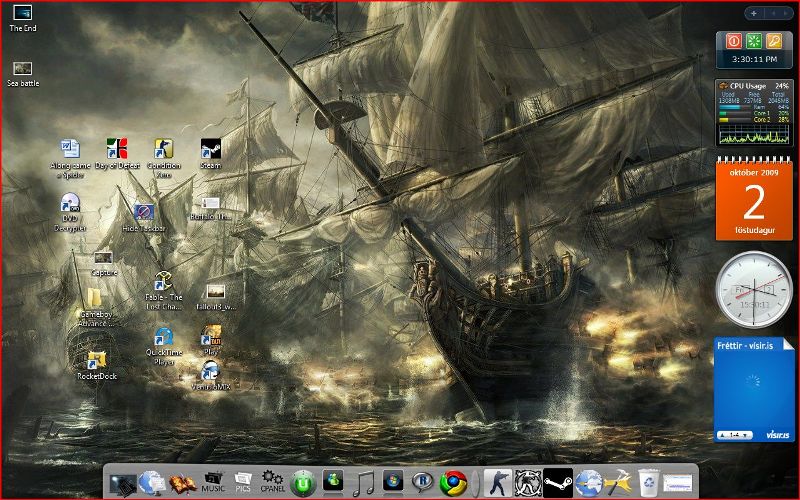Viewport: 800px width, 500px height.
Task: Open the Buffalo Th... file icon
Action: 210,209
